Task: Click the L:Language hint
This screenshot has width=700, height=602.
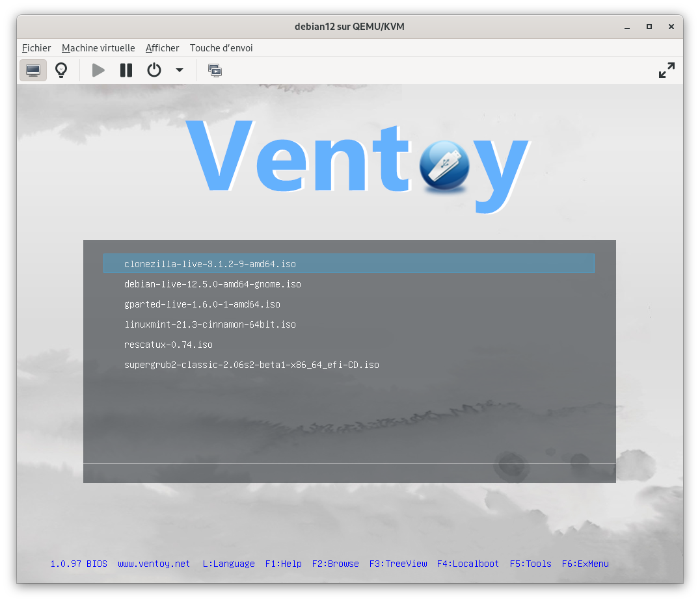Action: 228,564
